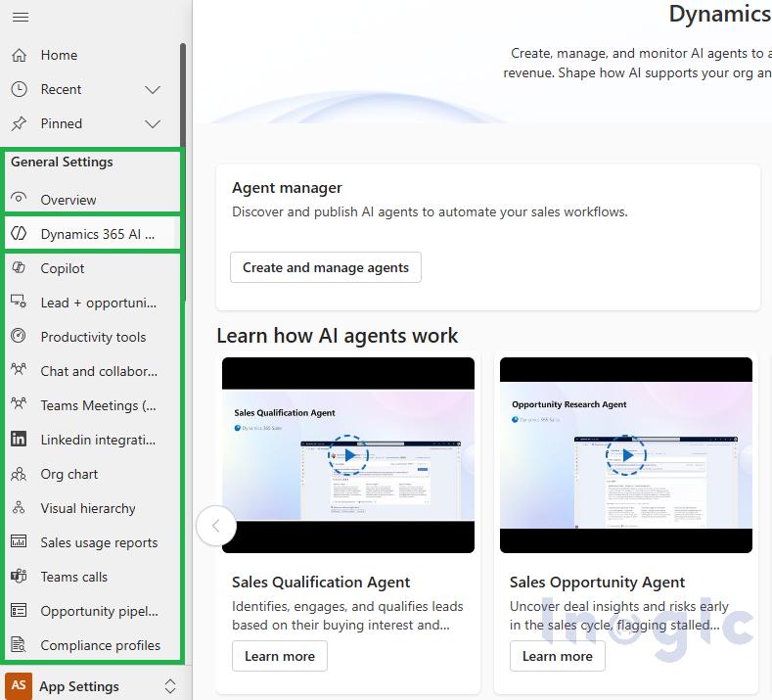Click the previous carousel arrow button
This screenshot has width=772, height=700.
215,526
